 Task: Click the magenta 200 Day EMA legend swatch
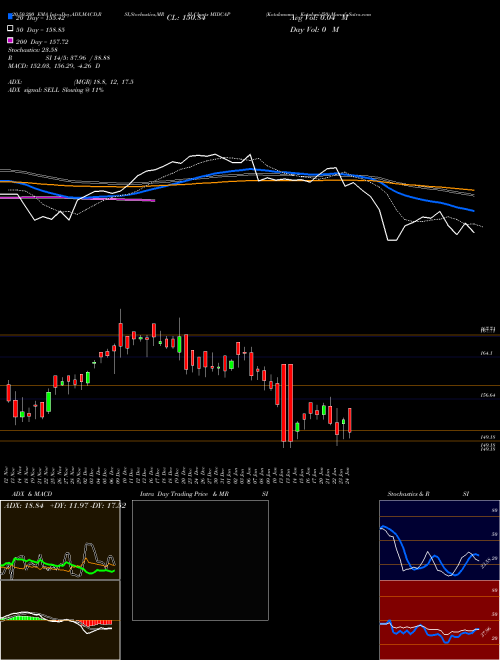pyautogui.click(x=10, y=40)
